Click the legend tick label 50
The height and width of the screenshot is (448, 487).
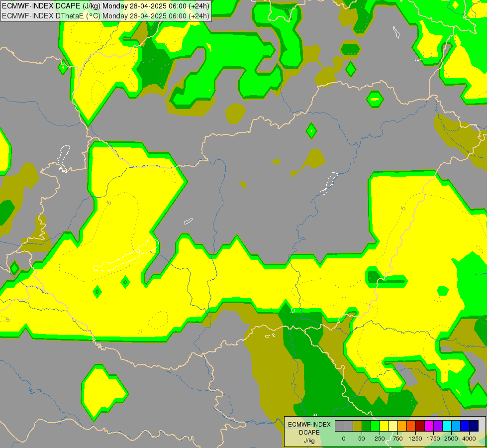[x=362, y=439]
